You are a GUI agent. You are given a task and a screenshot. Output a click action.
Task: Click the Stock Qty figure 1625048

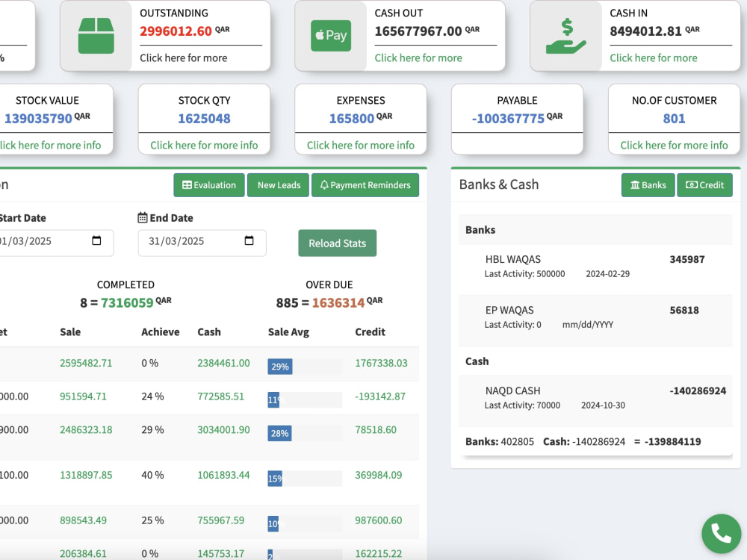205,119
